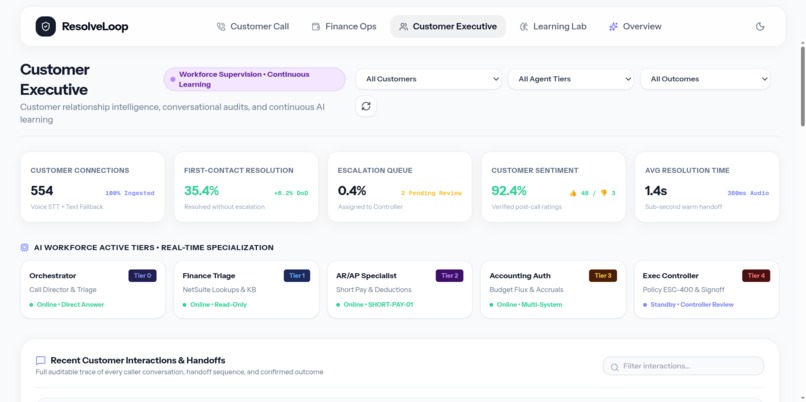Click the 1.4s average resolution time value
806x402 pixels.
coord(656,191)
